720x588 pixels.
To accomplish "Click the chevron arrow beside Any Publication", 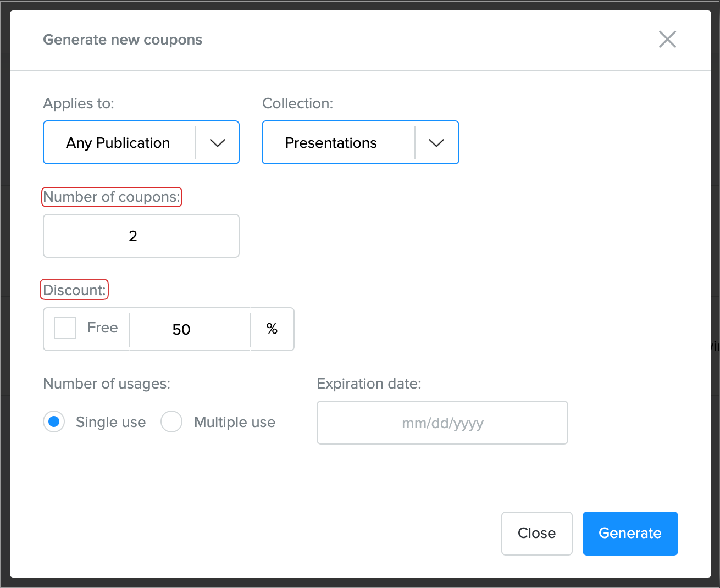I will (218, 143).
